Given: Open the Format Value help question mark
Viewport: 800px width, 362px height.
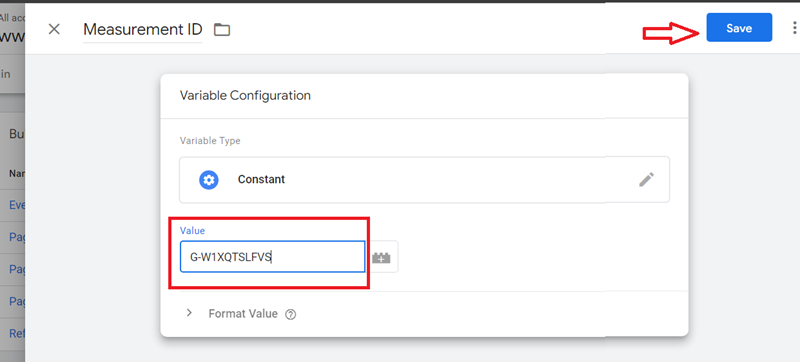Looking at the screenshot, I should (291, 314).
